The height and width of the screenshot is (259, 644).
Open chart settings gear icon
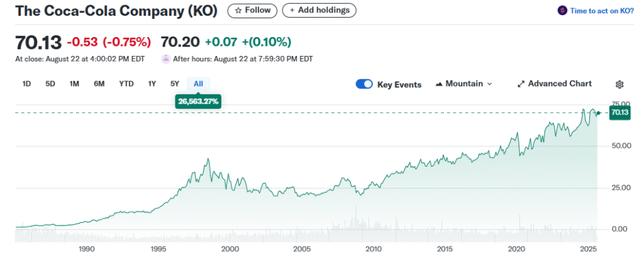tap(619, 84)
